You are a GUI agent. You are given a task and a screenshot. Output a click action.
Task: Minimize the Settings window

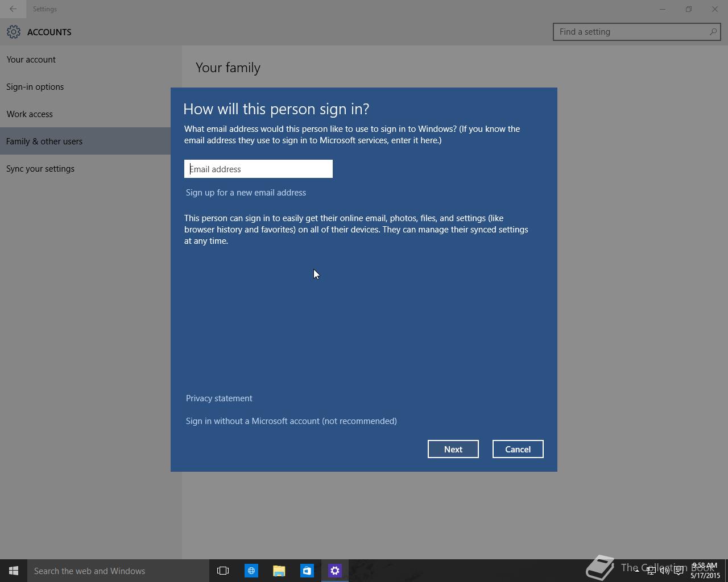coord(662,9)
